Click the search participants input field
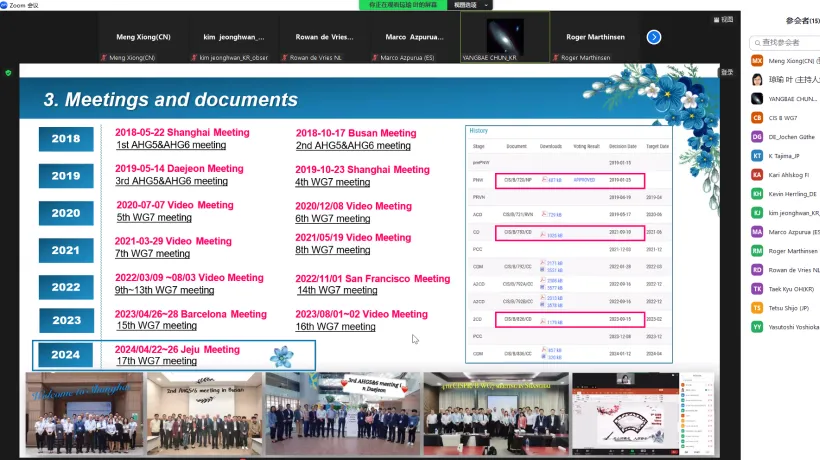This screenshot has height=460, width=820. click(x=788, y=42)
